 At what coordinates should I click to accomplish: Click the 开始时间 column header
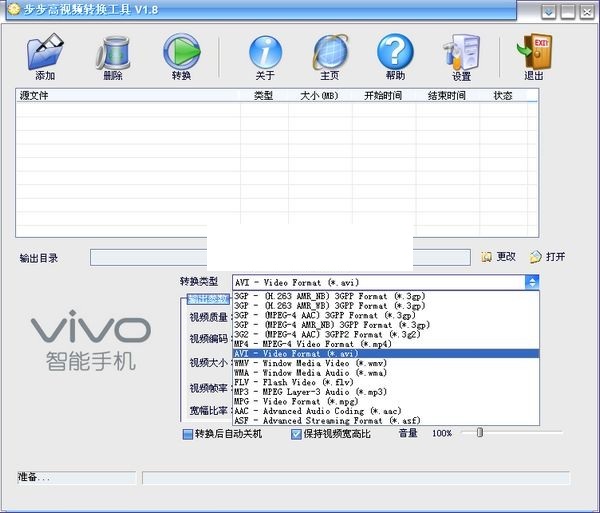click(x=384, y=95)
